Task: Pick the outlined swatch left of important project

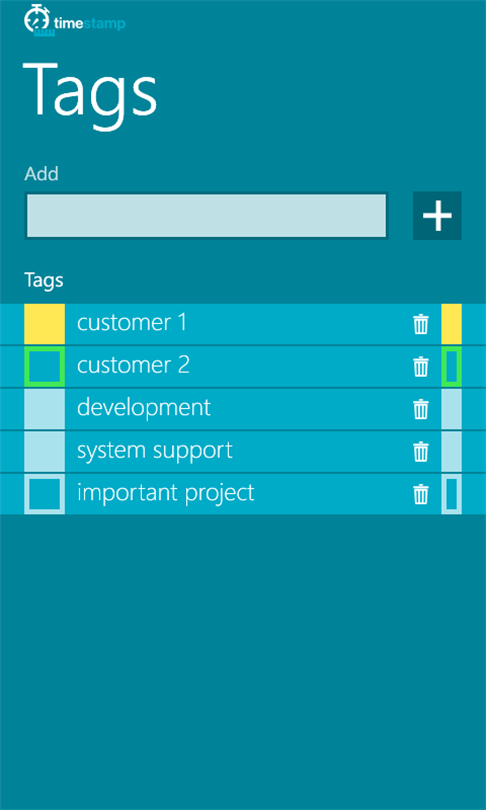Action: (44, 494)
